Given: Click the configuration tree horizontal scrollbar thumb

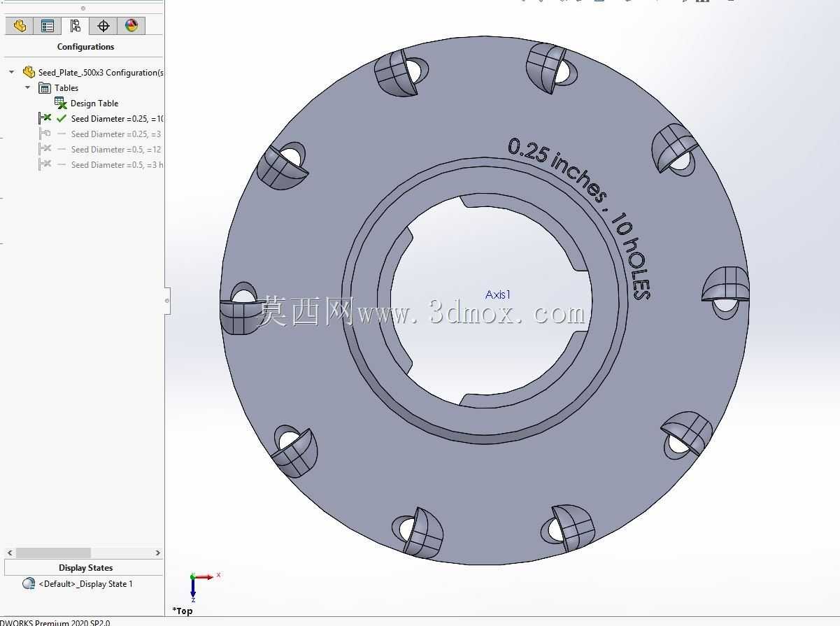Looking at the screenshot, I should tap(53, 553).
